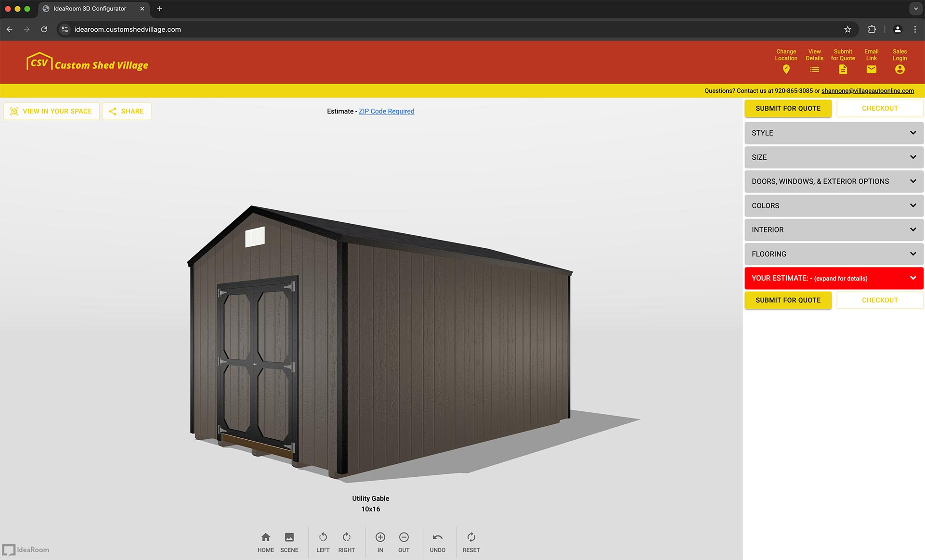Screen dimensions: 925x560
Task: Open the Scene picker icon
Action: tap(289, 537)
